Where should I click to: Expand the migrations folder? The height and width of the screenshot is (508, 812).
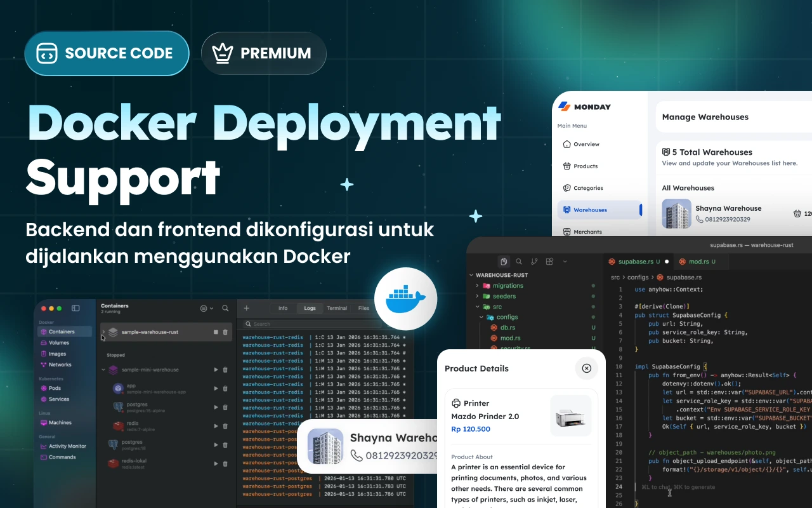click(477, 286)
